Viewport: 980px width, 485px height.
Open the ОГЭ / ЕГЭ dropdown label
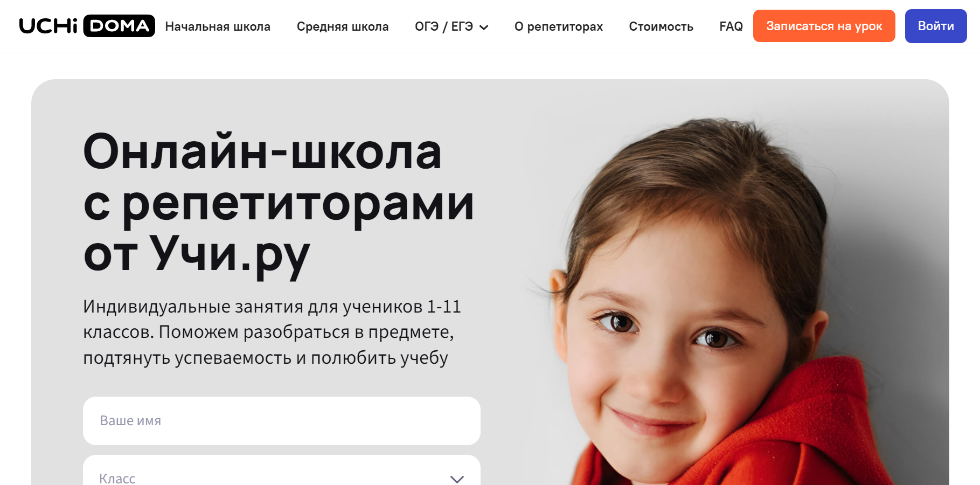coord(444,26)
